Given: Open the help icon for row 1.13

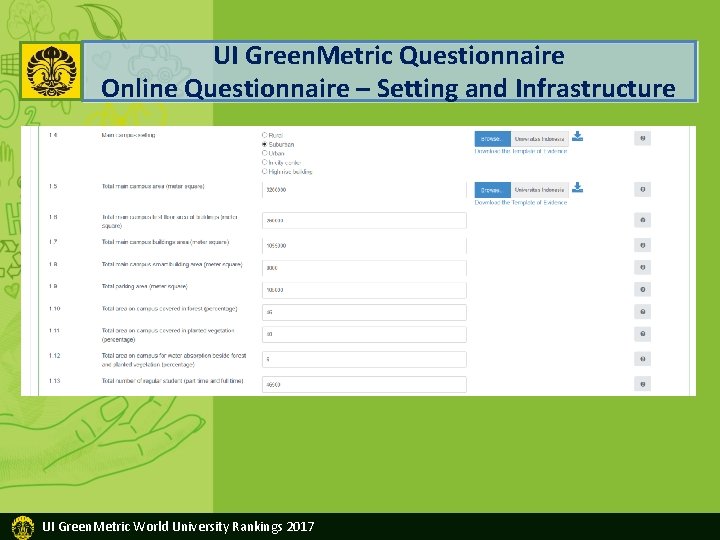Looking at the screenshot, I should (x=642, y=384).
